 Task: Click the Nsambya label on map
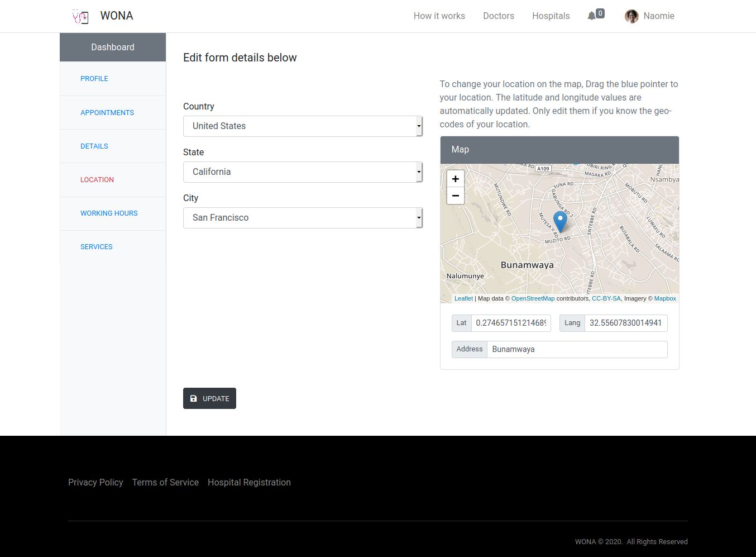(664, 179)
